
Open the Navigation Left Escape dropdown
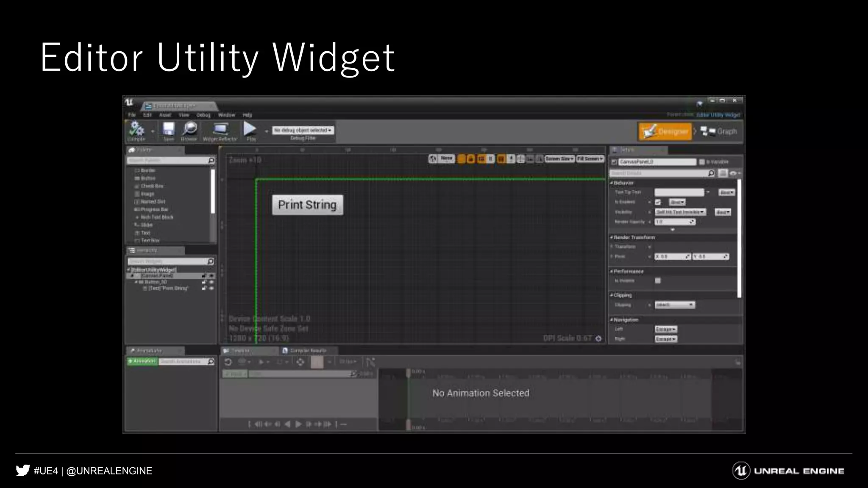666,329
